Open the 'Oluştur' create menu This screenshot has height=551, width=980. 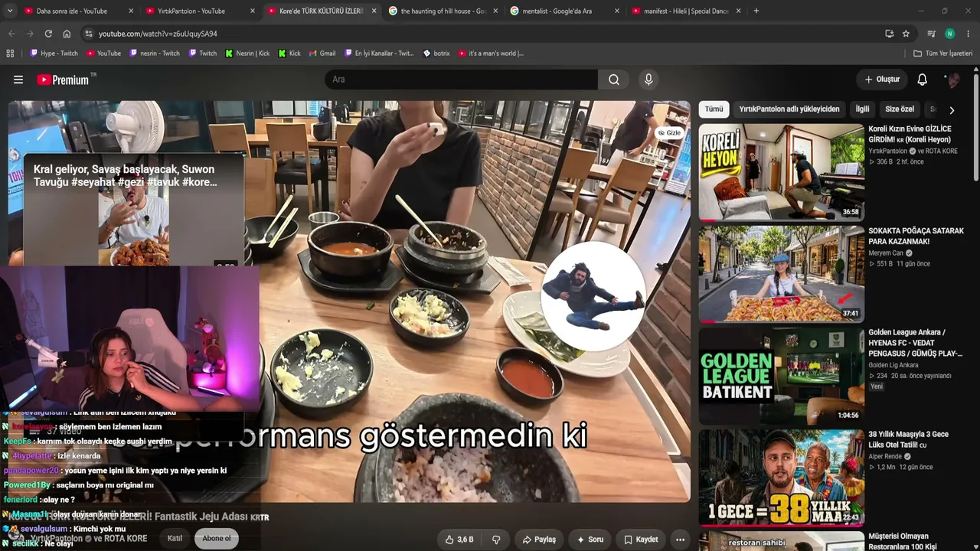coord(882,80)
